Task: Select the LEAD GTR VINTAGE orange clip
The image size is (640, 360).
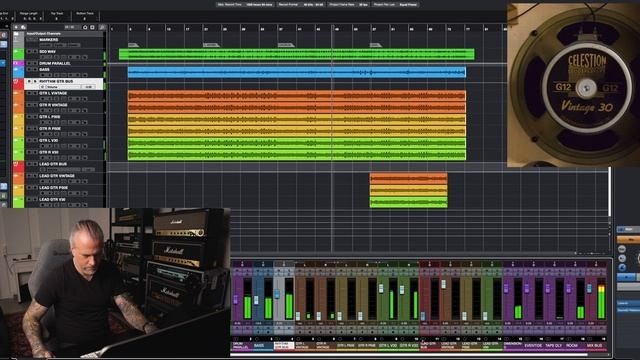Action: click(x=409, y=179)
